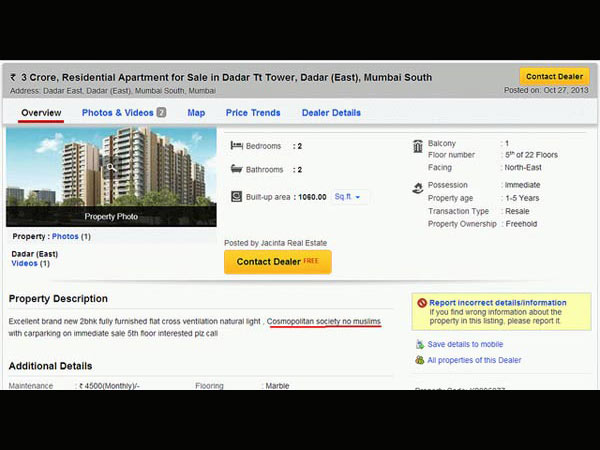
Task: Click the bedroom bed icon
Action: [x=236, y=145]
